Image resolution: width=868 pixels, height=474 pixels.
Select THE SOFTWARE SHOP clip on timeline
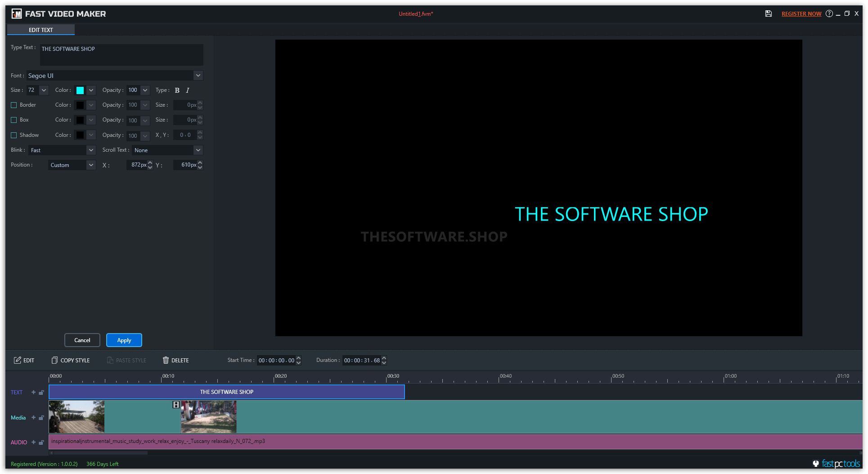tap(227, 392)
